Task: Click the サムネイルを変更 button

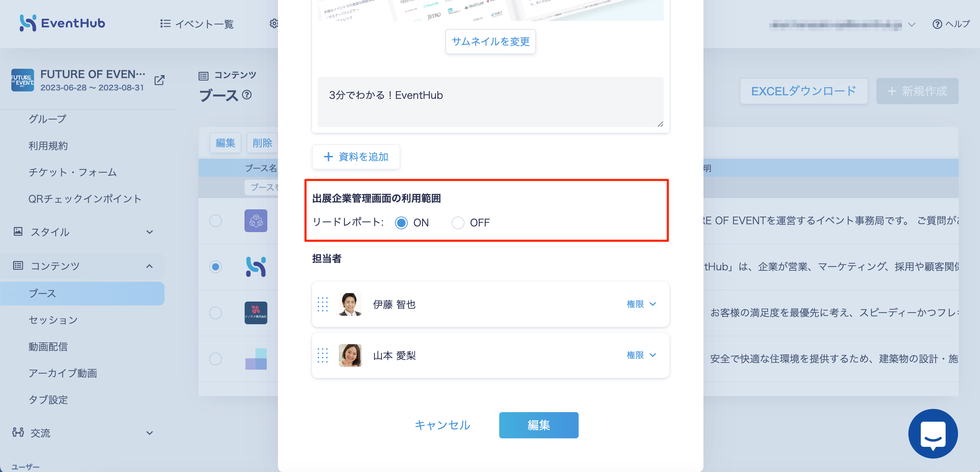Action: 490,41
